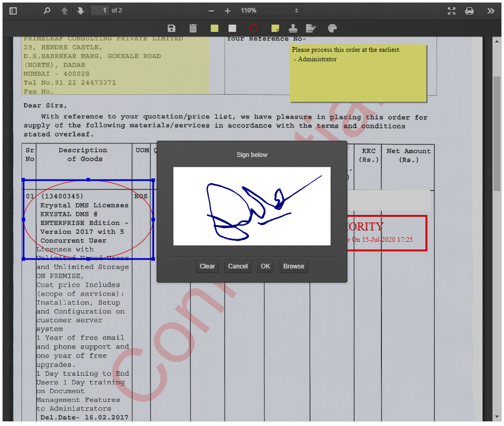
Task: Click the scrollbar up arrow
Action: 497,41
